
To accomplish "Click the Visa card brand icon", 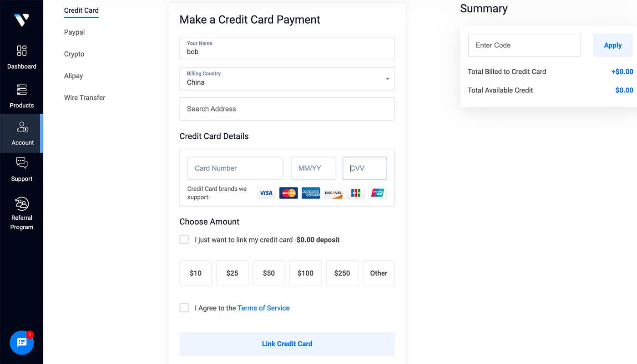I will (x=266, y=193).
